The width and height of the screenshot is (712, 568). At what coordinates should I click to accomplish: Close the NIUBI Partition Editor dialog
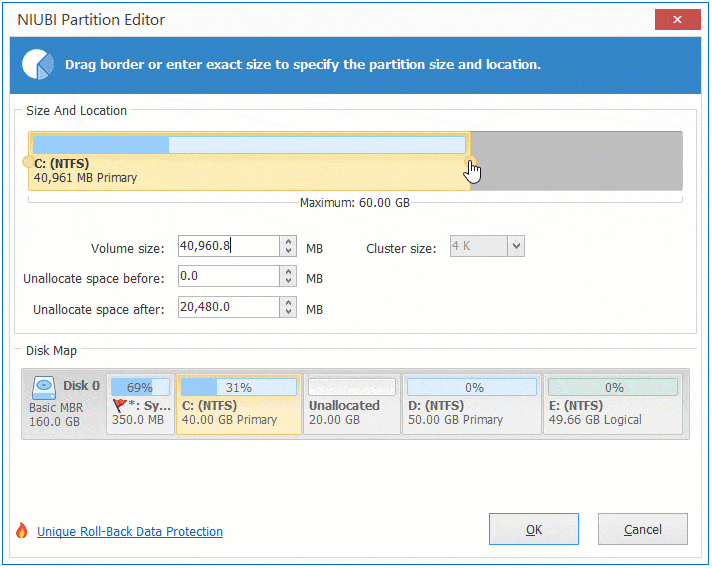676,19
